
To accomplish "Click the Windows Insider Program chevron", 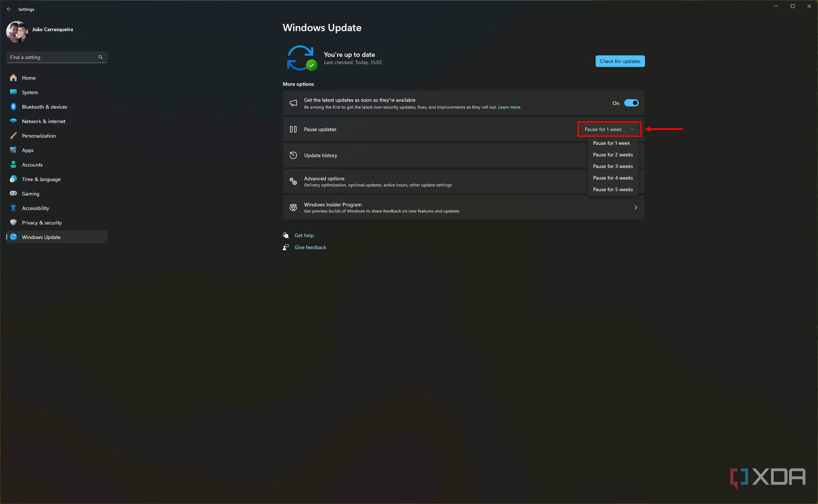I will click(x=635, y=207).
